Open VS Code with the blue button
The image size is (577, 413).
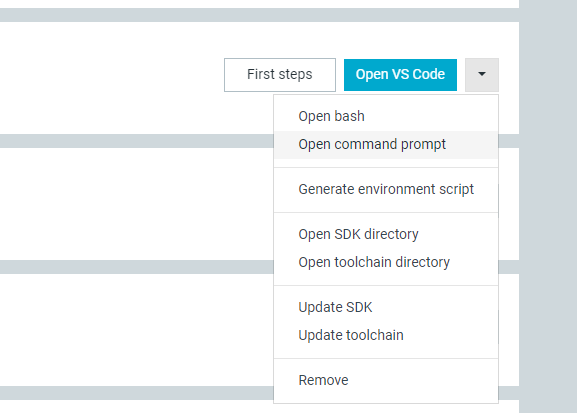point(400,75)
